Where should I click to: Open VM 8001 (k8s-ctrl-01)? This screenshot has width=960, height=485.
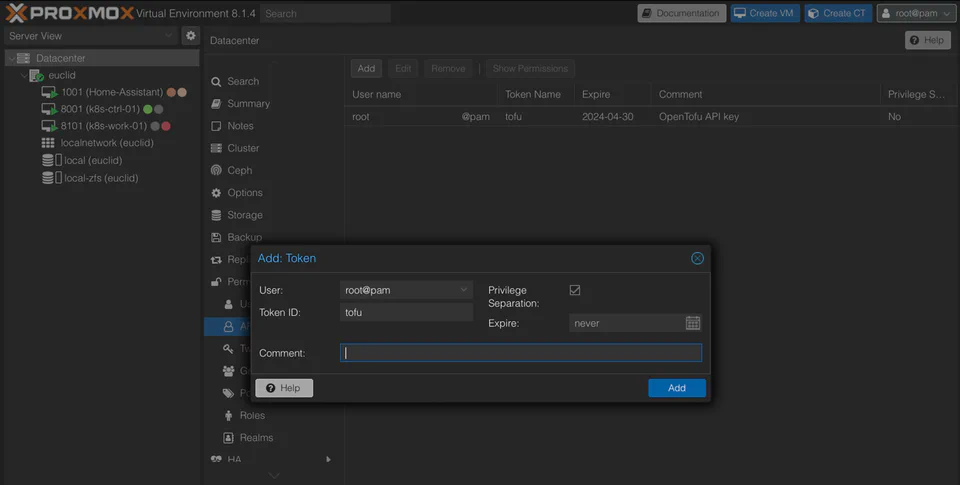[101, 109]
